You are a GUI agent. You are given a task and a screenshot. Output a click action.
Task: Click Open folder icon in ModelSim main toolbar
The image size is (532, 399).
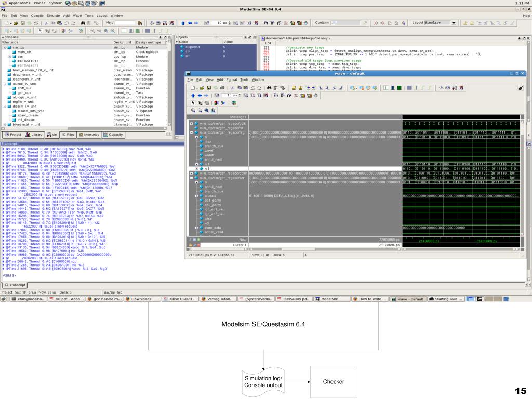16,23
